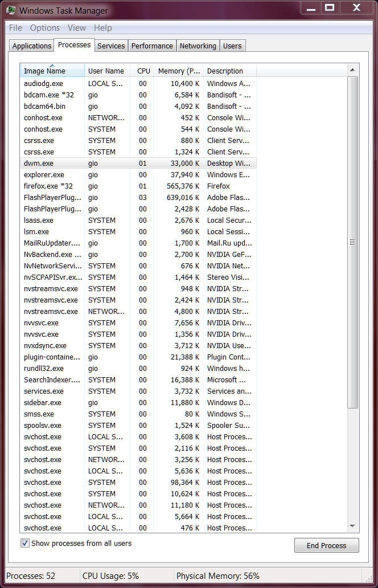Select csrss.exe row using 880 K

tap(138, 141)
